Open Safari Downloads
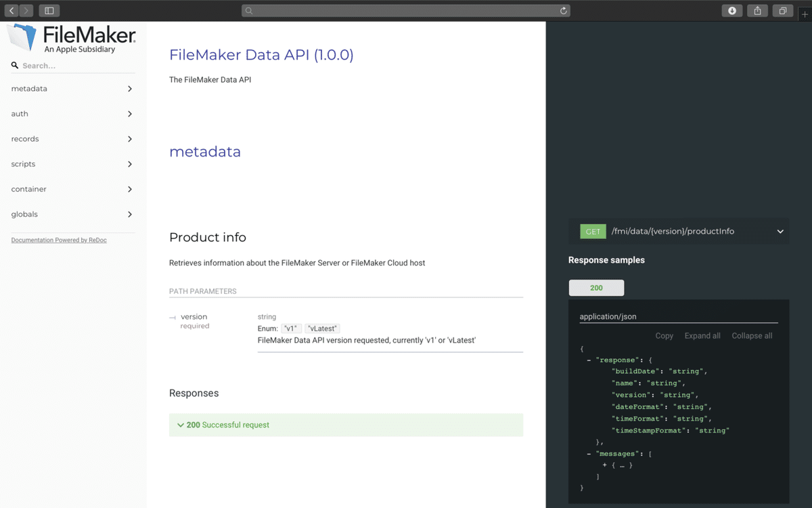Viewport: 812px width, 508px height. tap(731, 10)
